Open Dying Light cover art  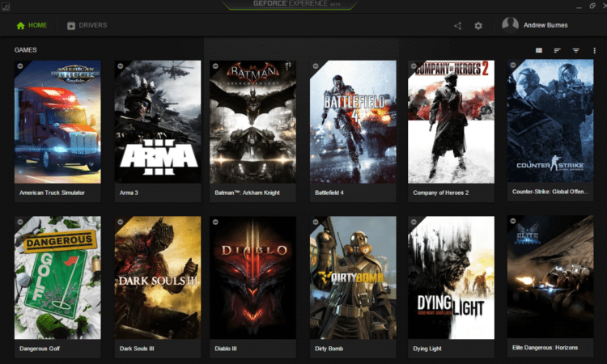coord(451,277)
